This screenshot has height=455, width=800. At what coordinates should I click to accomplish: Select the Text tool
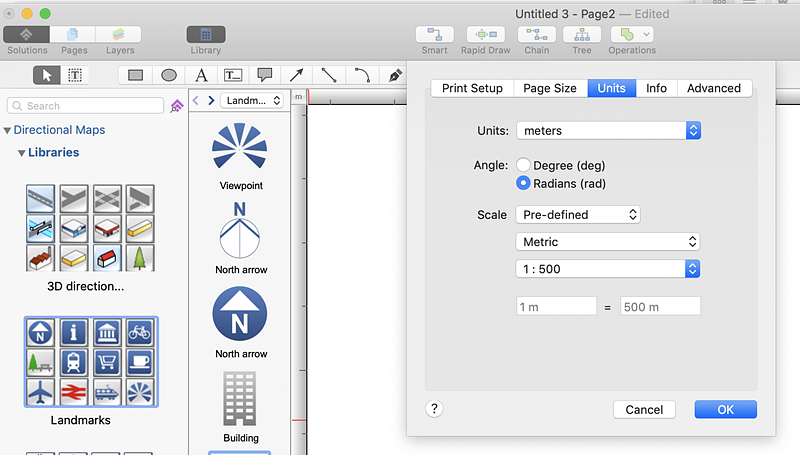pos(202,75)
